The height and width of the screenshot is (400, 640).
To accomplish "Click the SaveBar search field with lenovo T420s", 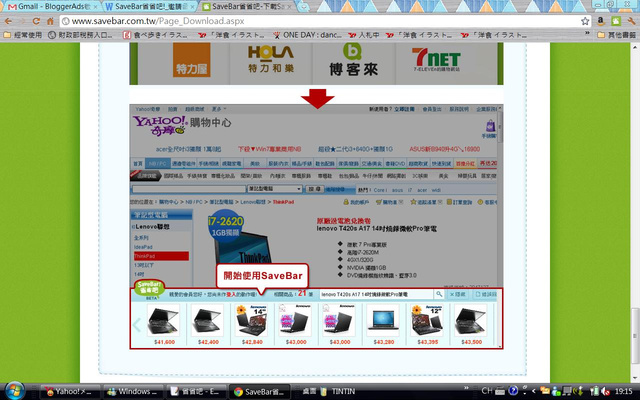I will [376, 294].
